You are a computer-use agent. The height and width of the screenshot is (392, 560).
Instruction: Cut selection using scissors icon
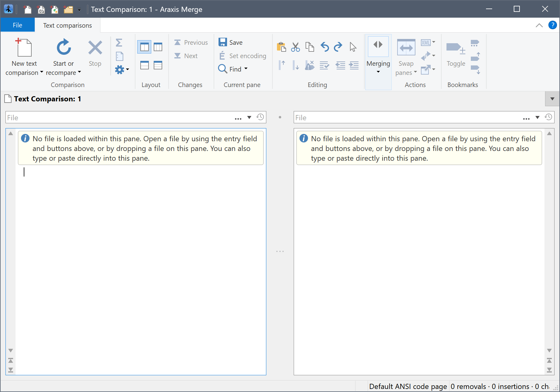pos(295,47)
